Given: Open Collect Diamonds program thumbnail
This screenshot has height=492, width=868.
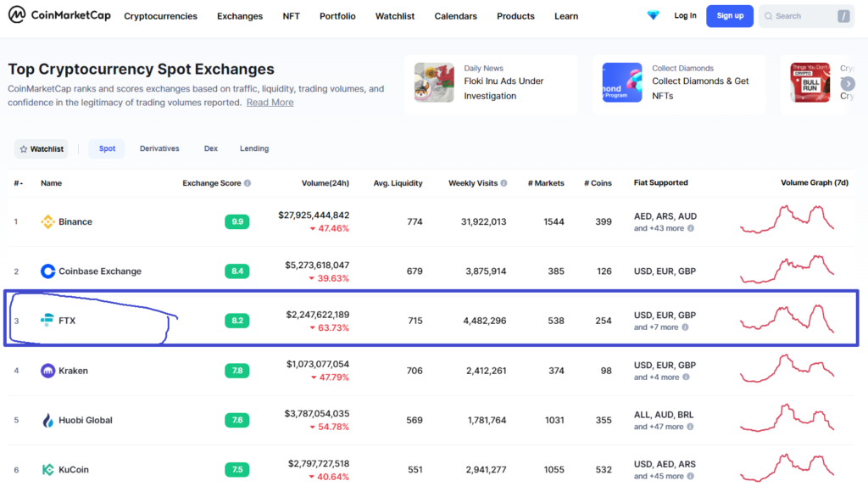Looking at the screenshot, I should [622, 82].
